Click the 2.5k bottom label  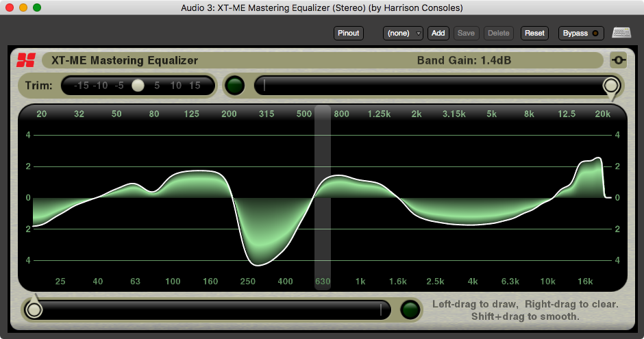(x=435, y=281)
